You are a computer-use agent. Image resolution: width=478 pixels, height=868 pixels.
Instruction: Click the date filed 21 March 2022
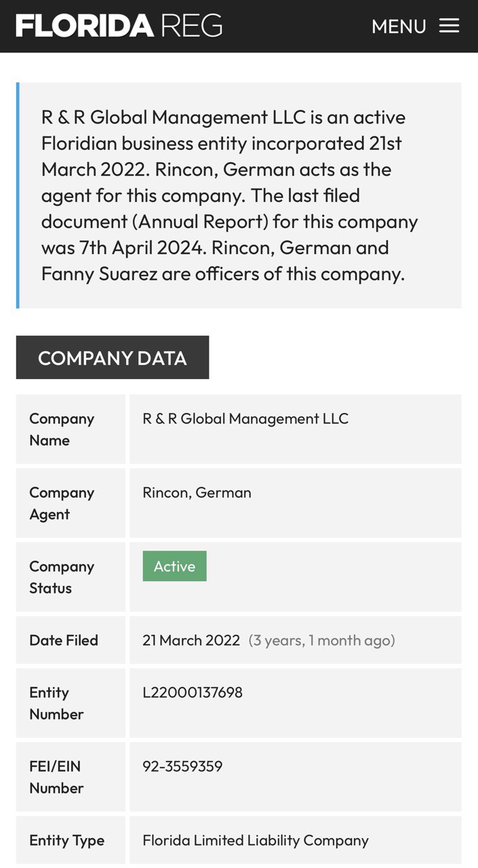[191, 640]
